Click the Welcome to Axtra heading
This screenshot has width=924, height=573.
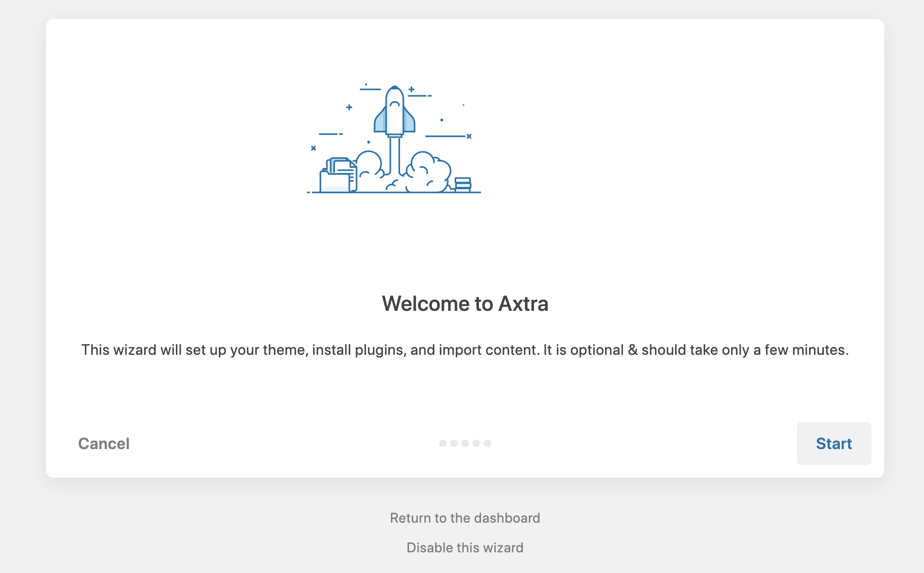[465, 303]
